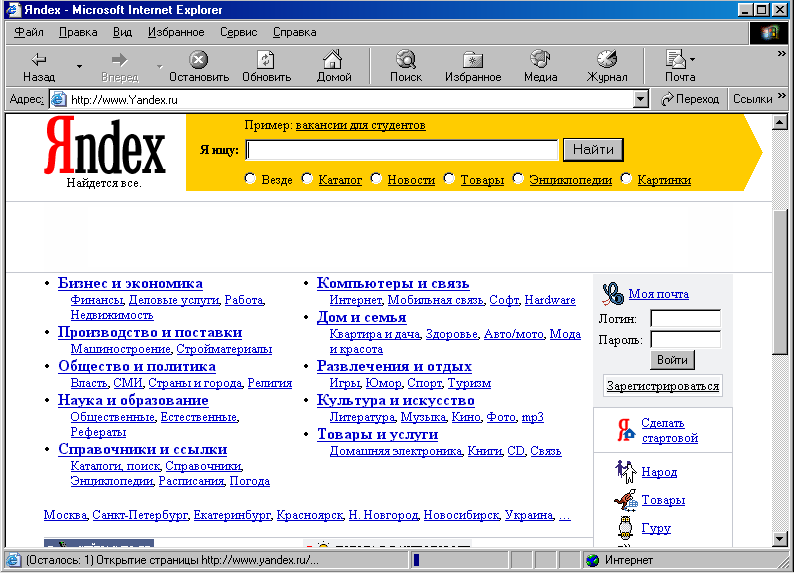Screen dimensions: 794x573
Task: Select the Новости radio button
Action: tap(376, 178)
